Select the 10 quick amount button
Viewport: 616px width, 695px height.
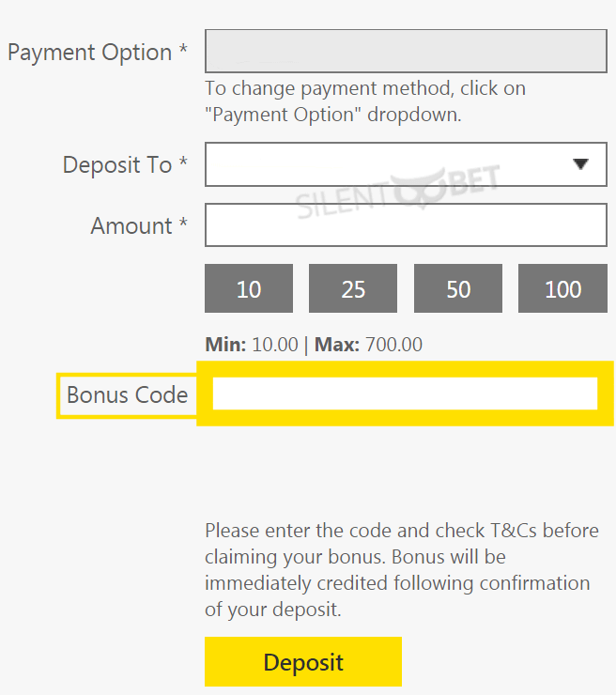(x=249, y=288)
